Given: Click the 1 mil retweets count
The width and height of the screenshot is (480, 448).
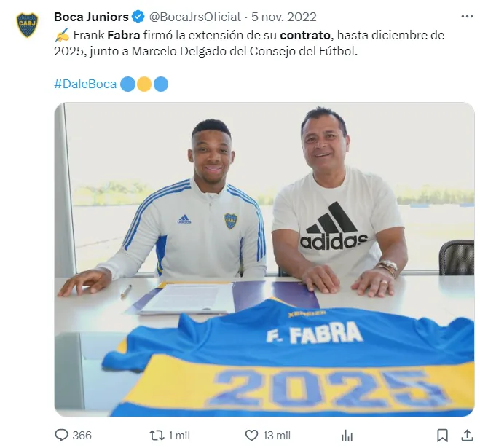Looking at the screenshot, I should pyautogui.click(x=179, y=435).
